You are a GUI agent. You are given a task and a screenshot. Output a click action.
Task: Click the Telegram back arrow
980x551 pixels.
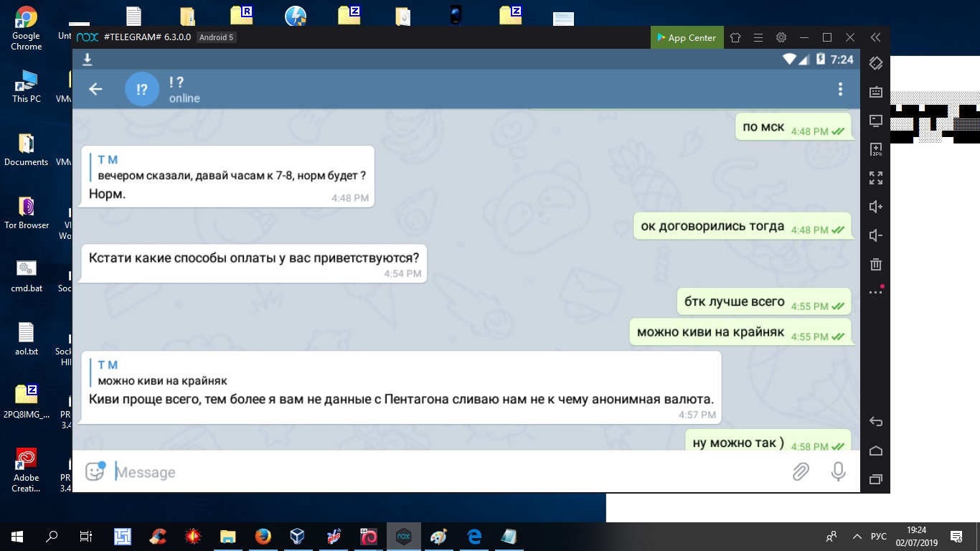[x=95, y=89]
